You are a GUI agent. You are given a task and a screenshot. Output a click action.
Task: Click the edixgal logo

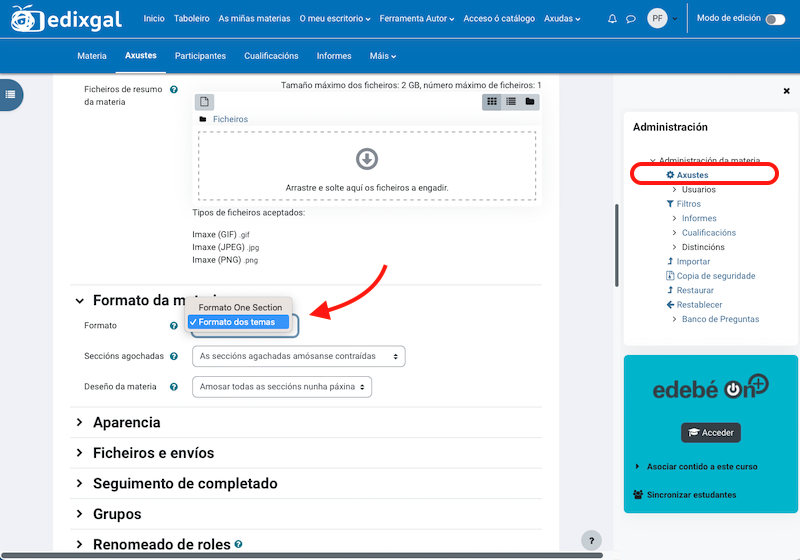[66, 19]
